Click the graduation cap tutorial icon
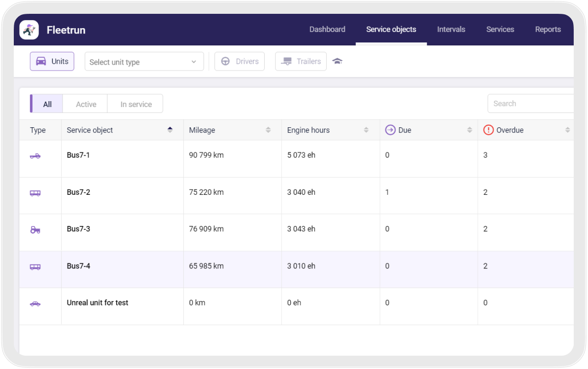588x369 pixels. (x=337, y=61)
